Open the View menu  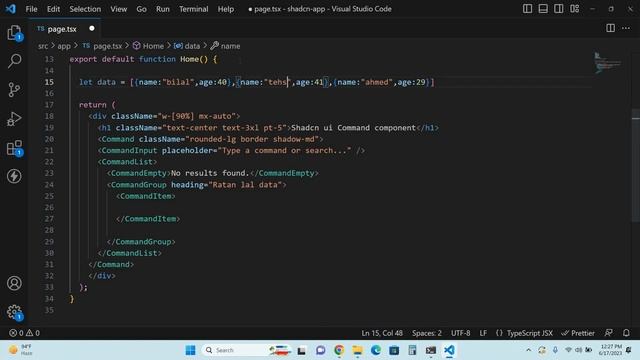118,9
